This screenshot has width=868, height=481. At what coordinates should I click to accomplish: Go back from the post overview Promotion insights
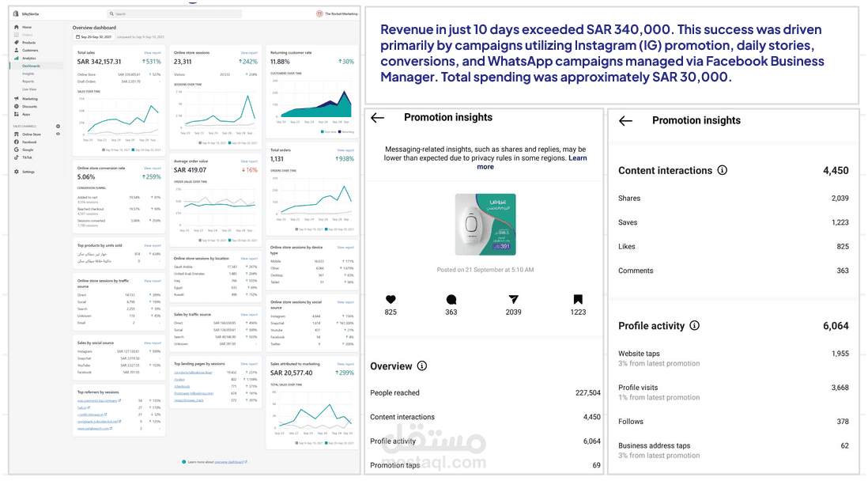pos(378,117)
